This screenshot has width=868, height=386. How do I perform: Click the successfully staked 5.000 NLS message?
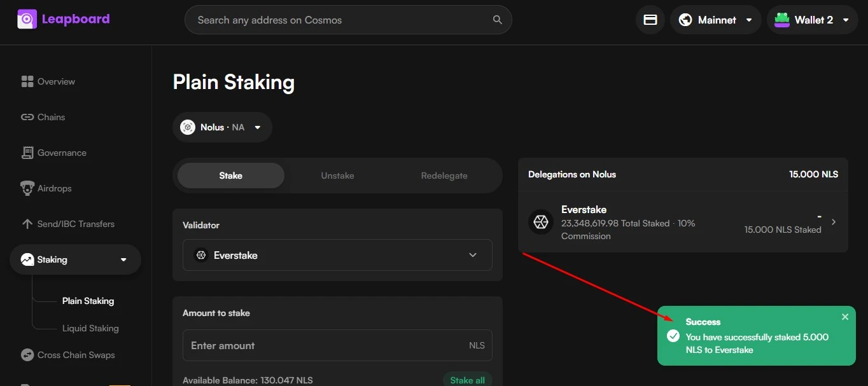757,343
